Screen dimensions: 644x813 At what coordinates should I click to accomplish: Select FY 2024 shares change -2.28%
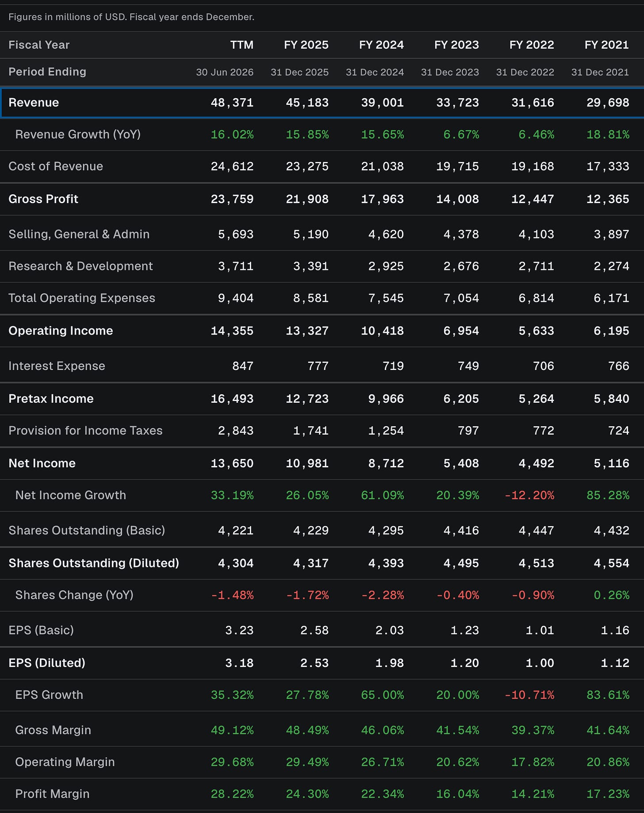383,595
